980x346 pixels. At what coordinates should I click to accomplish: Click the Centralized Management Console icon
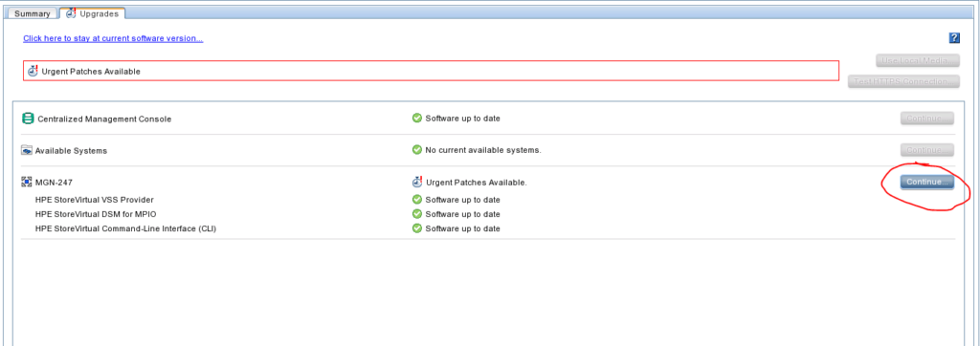pyautogui.click(x=28, y=118)
